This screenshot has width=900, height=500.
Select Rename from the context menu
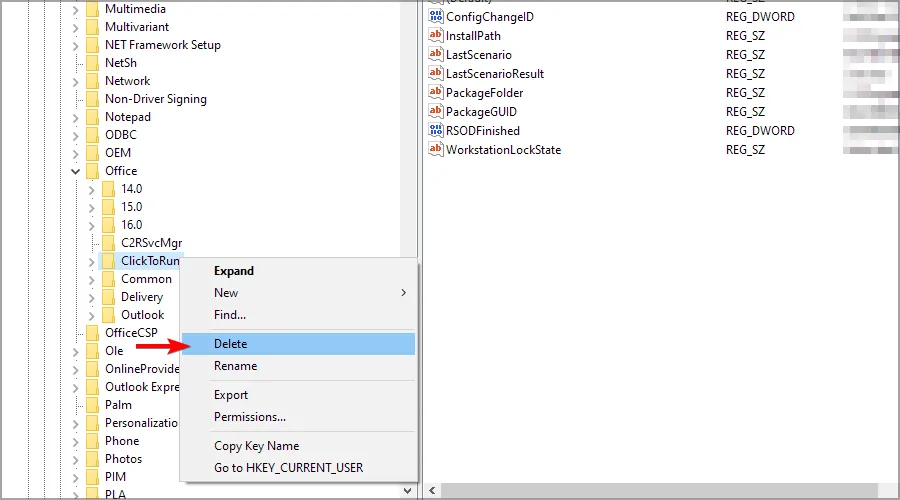click(x=298, y=366)
